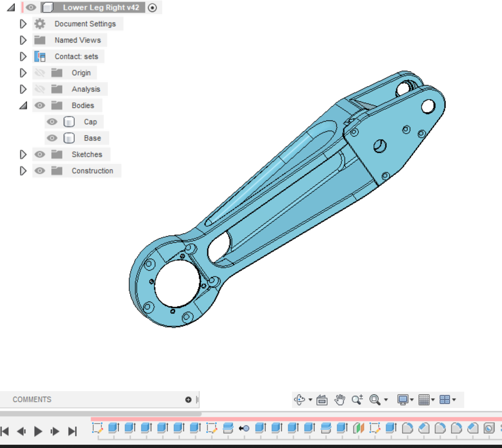
Task: Activate the Lower Leg Right v42 component
Action: (153, 8)
